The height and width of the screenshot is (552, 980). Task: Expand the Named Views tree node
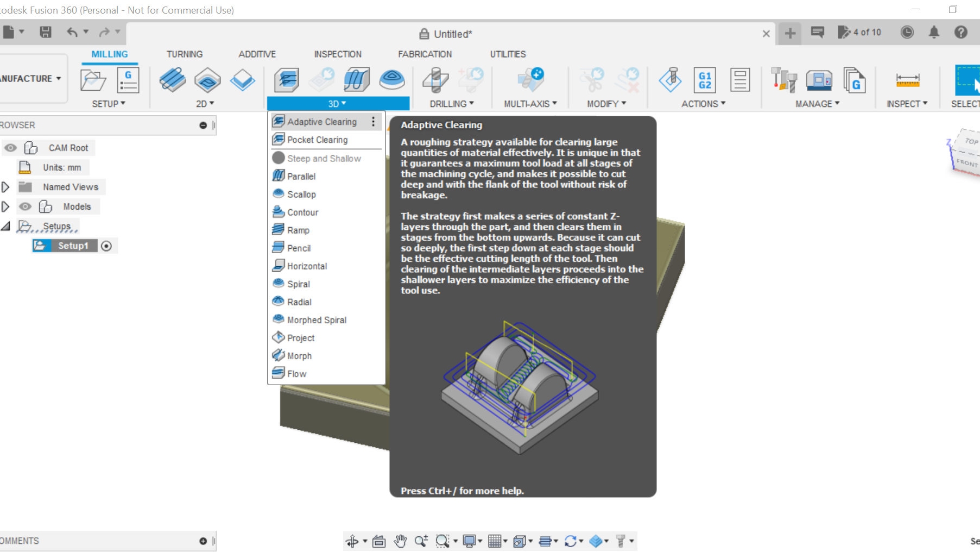point(5,186)
